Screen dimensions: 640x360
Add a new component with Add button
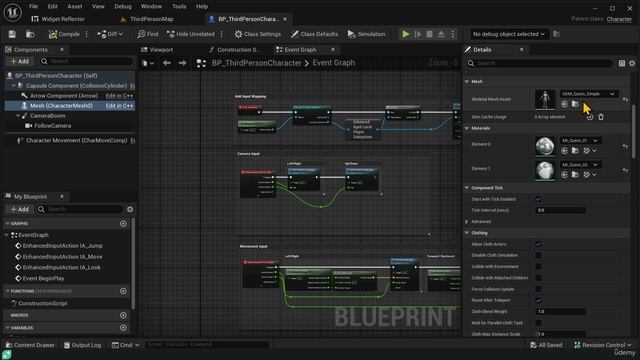pos(20,61)
